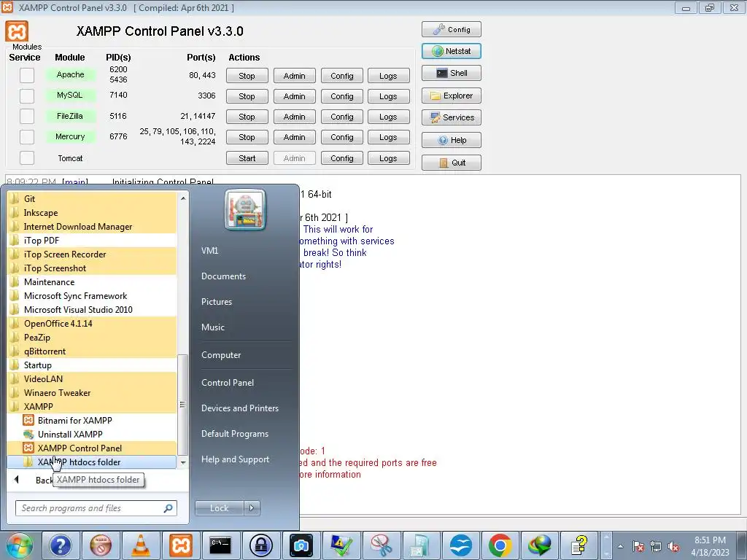Image resolution: width=747 pixels, height=560 pixels.
Task: Click the Start menu scrollbar down arrow
Action: coord(183,462)
